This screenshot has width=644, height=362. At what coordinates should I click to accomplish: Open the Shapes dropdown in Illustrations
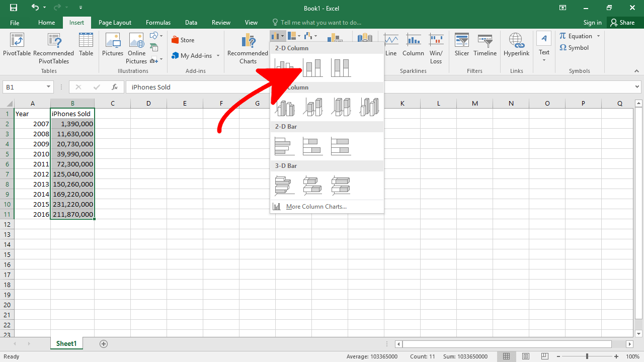[x=156, y=36]
